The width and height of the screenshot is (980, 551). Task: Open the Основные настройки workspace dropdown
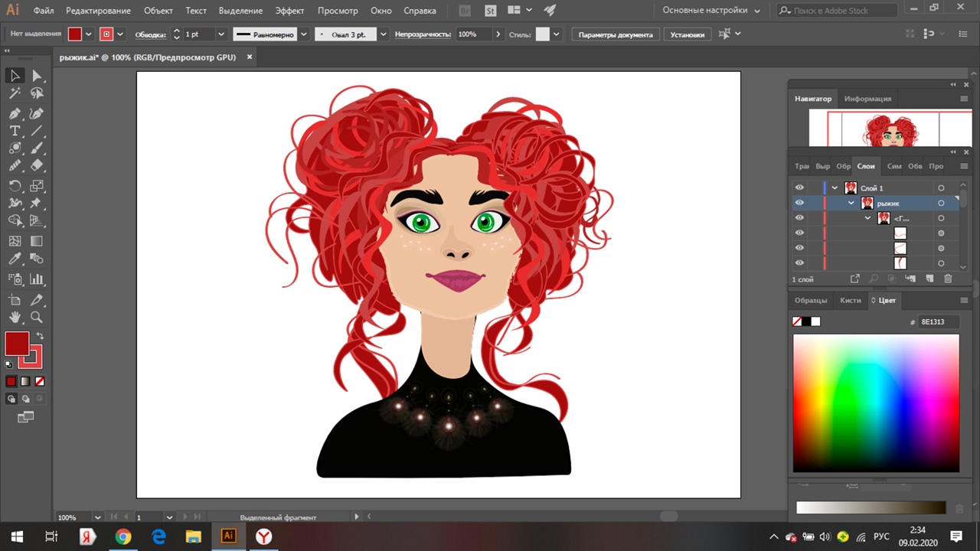tap(711, 11)
